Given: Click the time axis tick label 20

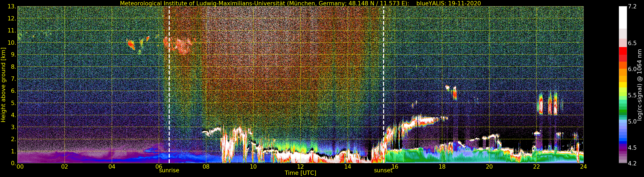Looking at the screenshot, I should click(489, 167).
